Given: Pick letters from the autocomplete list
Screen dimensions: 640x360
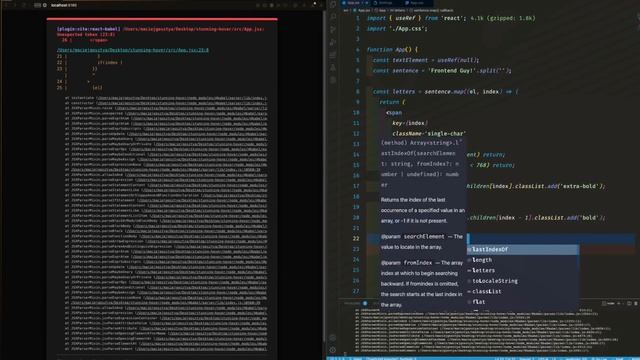Looking at the screenshot, I should point(523,271).
